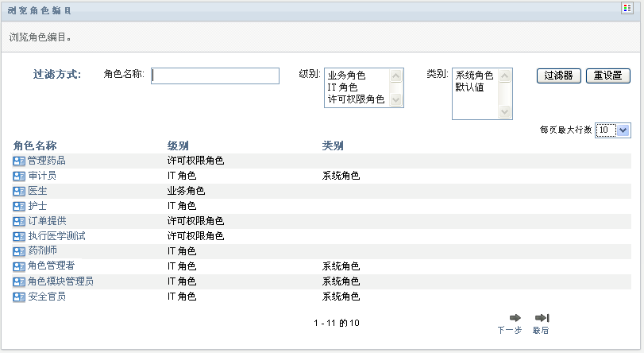Jump to last page via 最后 link
The height and width of the screenshot is (353, 644).
(541, 330)
